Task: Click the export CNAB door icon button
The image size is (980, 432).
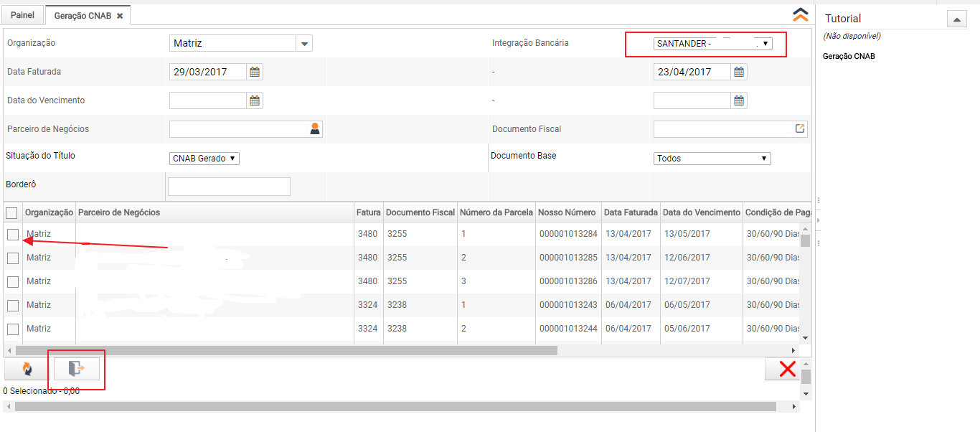Action: coord(76,369)
